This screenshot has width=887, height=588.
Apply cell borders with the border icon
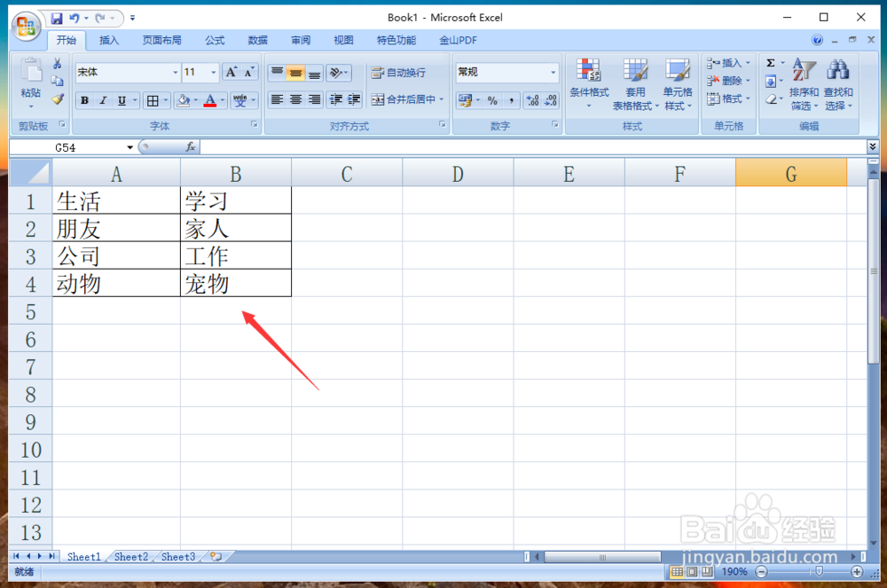(x=153, y=100)
